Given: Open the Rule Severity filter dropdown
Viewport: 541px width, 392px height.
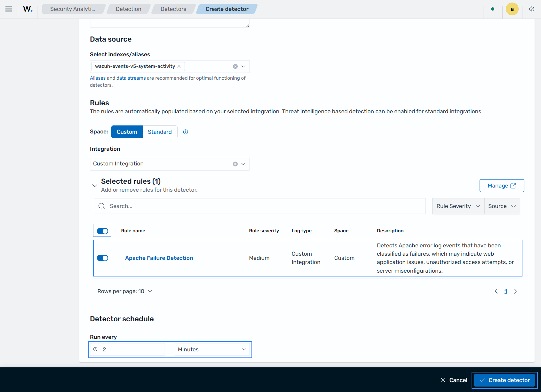Looking at the screenshot, I should [x=458, y=206].
